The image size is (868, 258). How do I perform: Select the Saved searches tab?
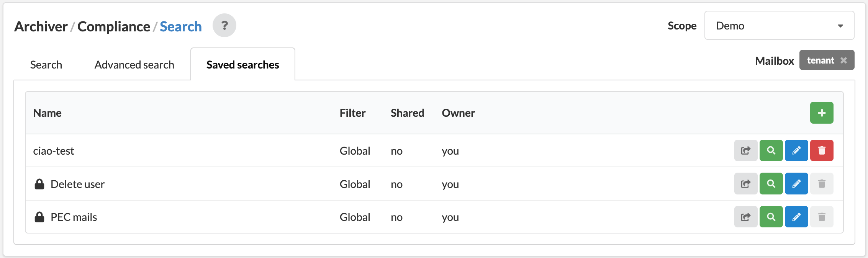click(x=243, y=65)
